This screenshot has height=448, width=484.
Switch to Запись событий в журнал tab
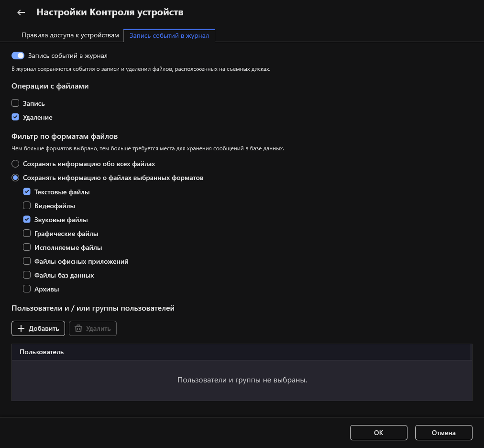(x=169, y=36)
